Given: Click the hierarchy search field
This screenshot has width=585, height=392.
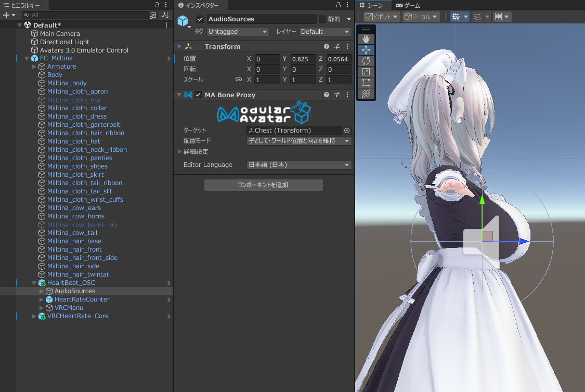Looking at the screenshot, I should 85,15.
